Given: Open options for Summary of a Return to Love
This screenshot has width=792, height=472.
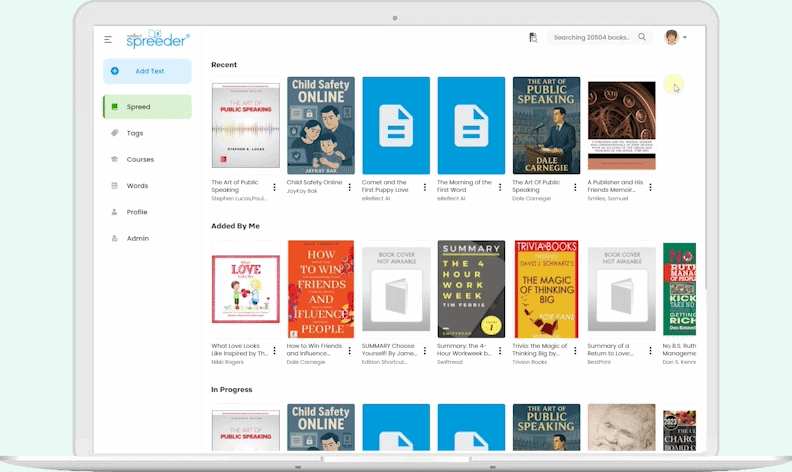Looking at the screenshot, I should point(651,351).
